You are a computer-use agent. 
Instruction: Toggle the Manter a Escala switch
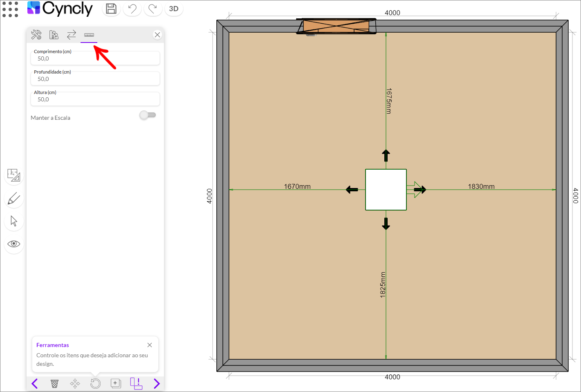(148, 115)
